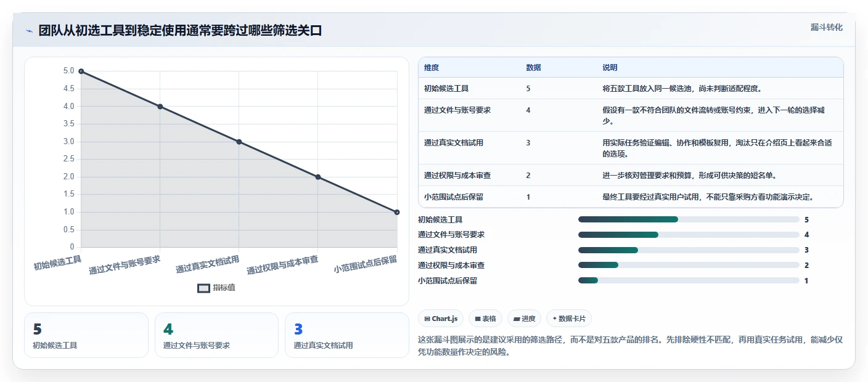The width and height of the screenshot is (868, 382).
Task: Click the chart data point for 初始候选工具
Action: [x=81, y=71]
